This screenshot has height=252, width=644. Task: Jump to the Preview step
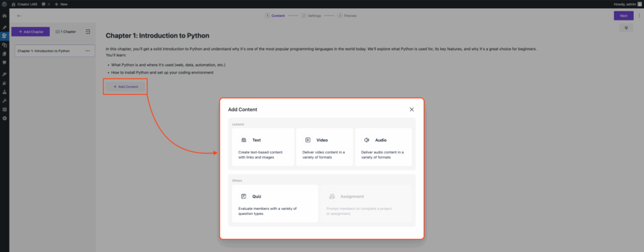point(348,16)
